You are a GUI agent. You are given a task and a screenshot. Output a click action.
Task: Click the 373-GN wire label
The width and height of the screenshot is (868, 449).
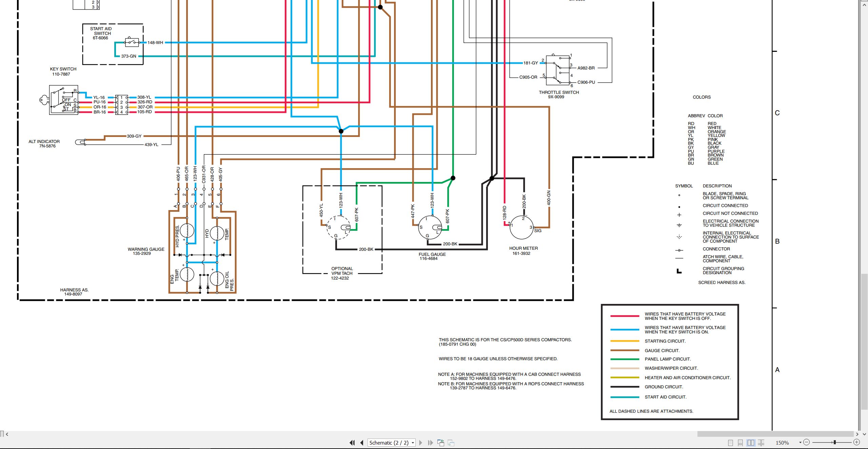point(129,56)
